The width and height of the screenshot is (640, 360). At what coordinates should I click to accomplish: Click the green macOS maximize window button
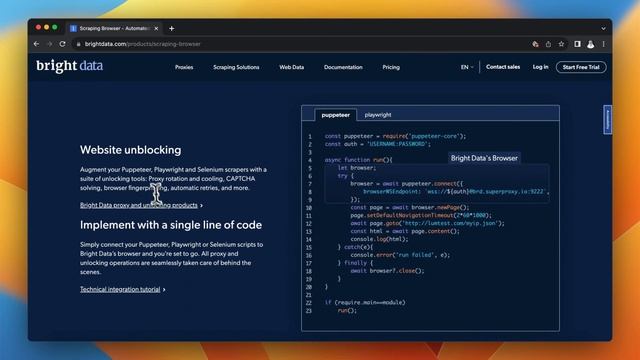(x=55, y=27)
